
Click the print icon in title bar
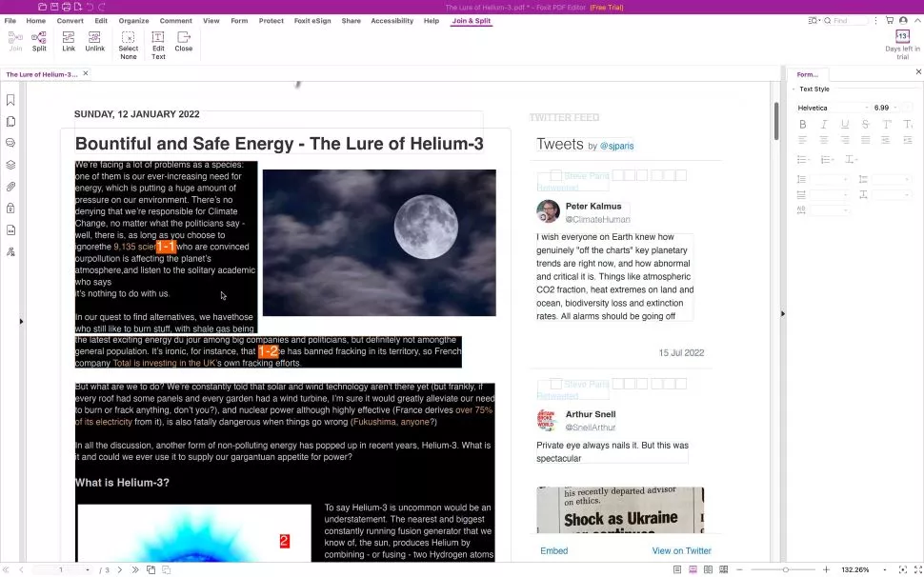(x=66, y=7)
